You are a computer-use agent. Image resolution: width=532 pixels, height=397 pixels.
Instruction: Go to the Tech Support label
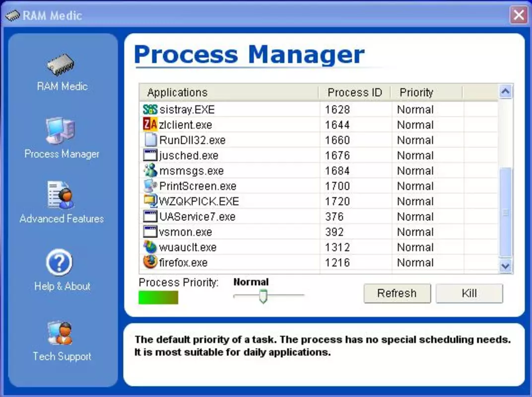tap(62, 356)
